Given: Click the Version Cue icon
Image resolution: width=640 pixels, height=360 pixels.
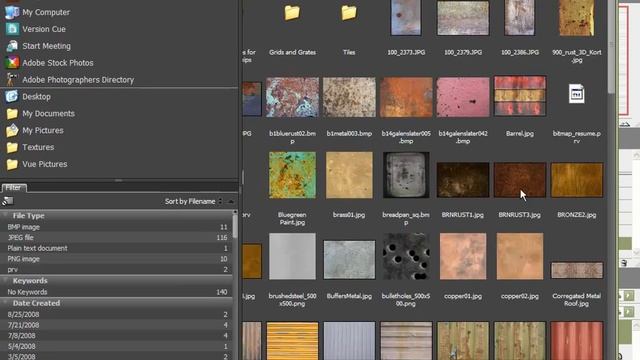Looking at the screenshot, I should [x=12, y=29].
